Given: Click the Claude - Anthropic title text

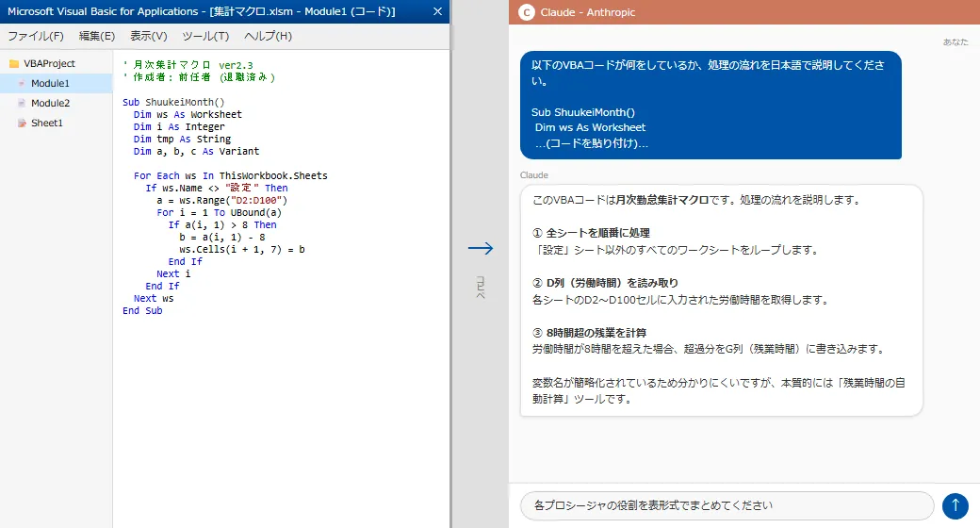Looking at the screenshot, I should (587, 12).
